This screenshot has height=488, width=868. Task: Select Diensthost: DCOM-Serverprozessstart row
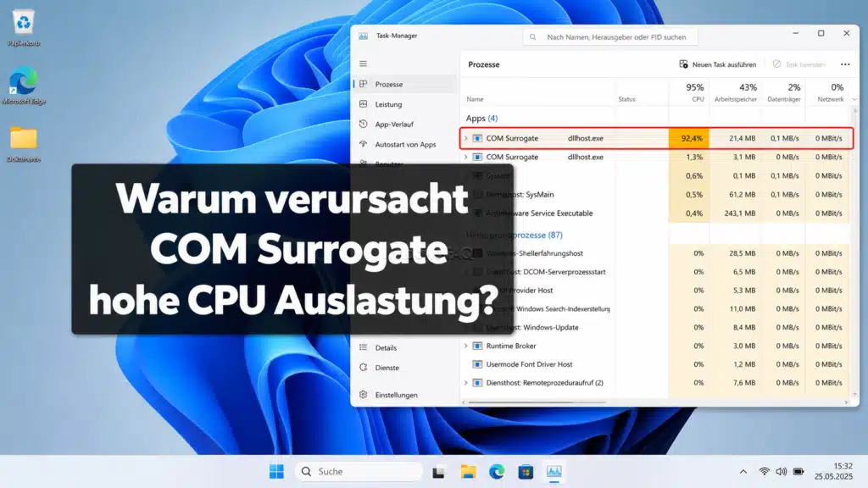tap(656, 272)
